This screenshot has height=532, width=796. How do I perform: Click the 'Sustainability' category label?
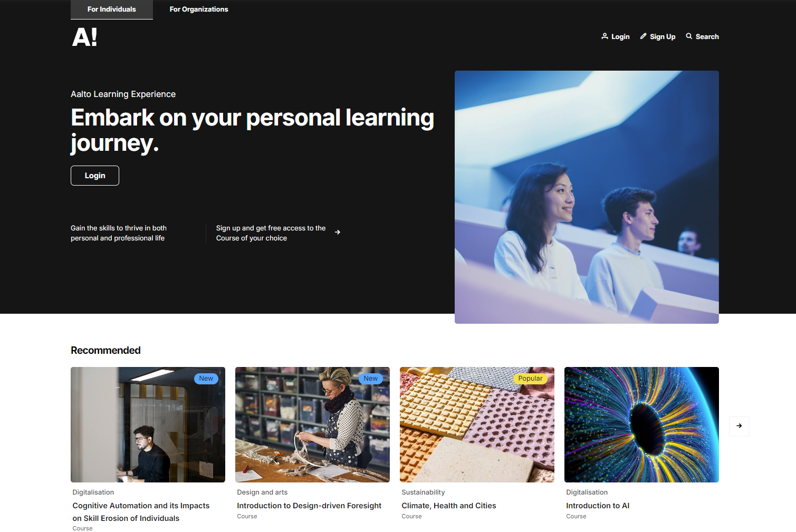coord(423,492)
